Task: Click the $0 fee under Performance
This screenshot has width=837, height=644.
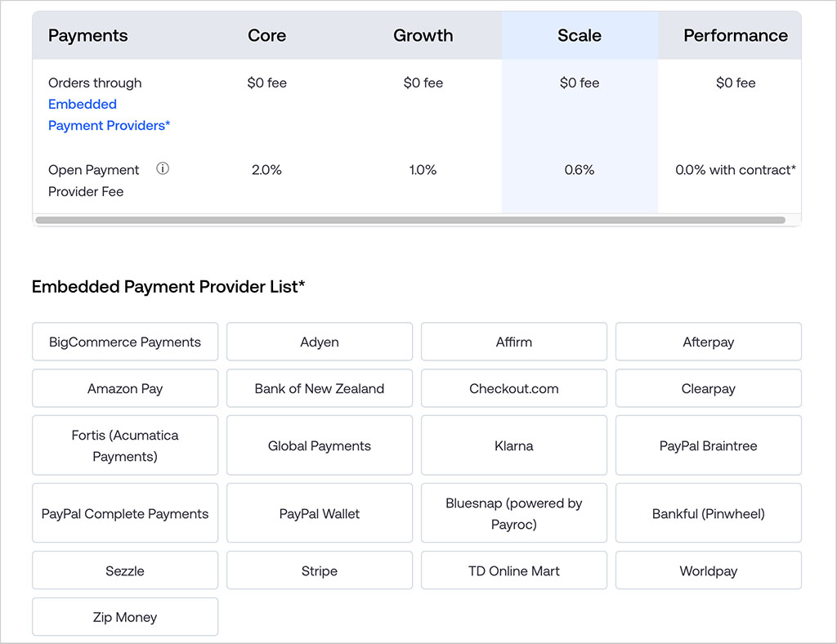Action: coord(736,83)
